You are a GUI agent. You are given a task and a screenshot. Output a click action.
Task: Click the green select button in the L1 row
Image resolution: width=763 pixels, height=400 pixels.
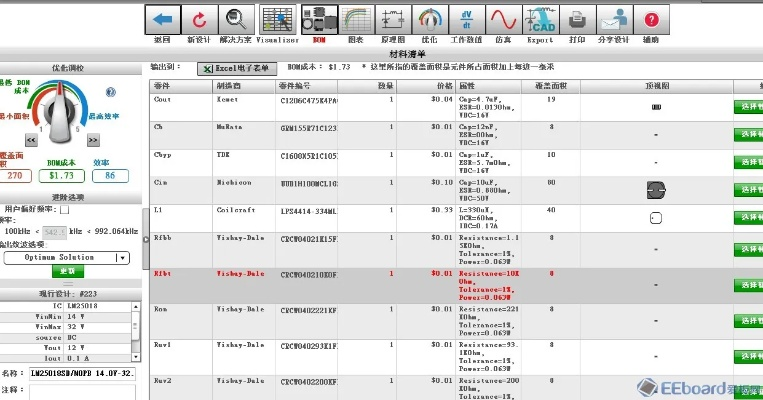pos(748,218)
